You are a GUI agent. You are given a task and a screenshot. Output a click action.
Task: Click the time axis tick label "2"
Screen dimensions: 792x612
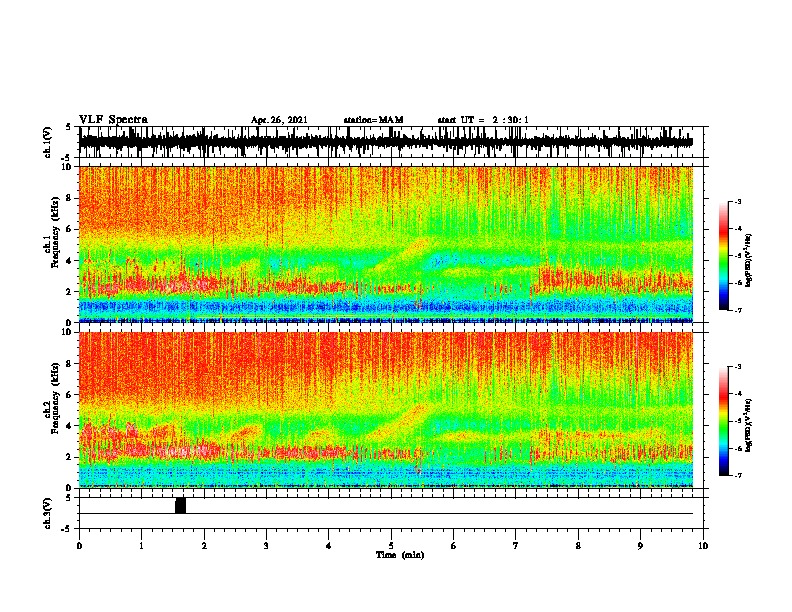click(204, 546)
